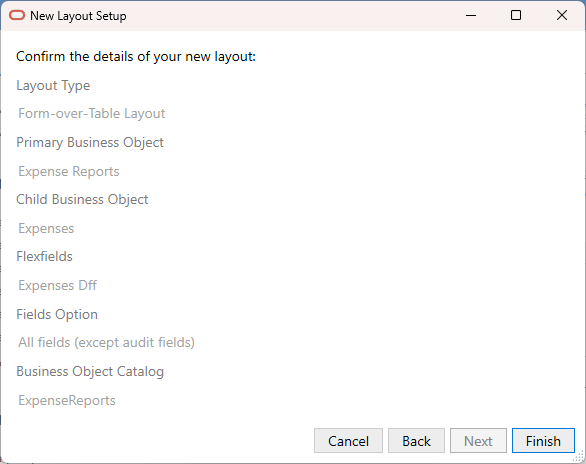Screen dimensions: 586x464
Task: Select the 'Confirm the details' heading text
Action: point(136,56)
